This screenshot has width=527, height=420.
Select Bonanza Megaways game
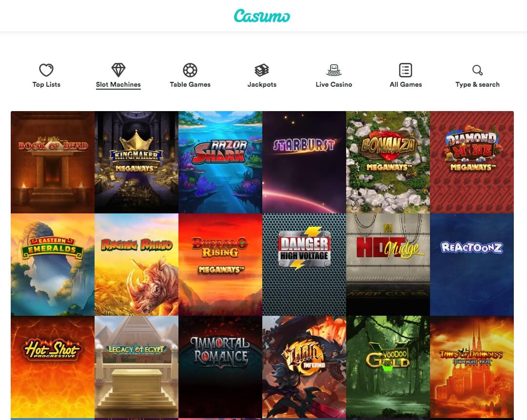click(388, 162)
